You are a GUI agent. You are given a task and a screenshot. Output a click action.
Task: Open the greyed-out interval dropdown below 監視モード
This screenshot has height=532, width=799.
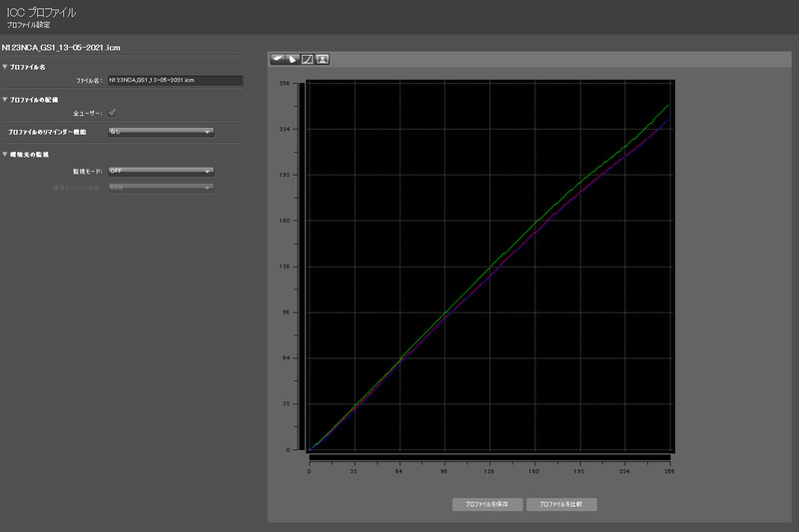coord(161,188)
